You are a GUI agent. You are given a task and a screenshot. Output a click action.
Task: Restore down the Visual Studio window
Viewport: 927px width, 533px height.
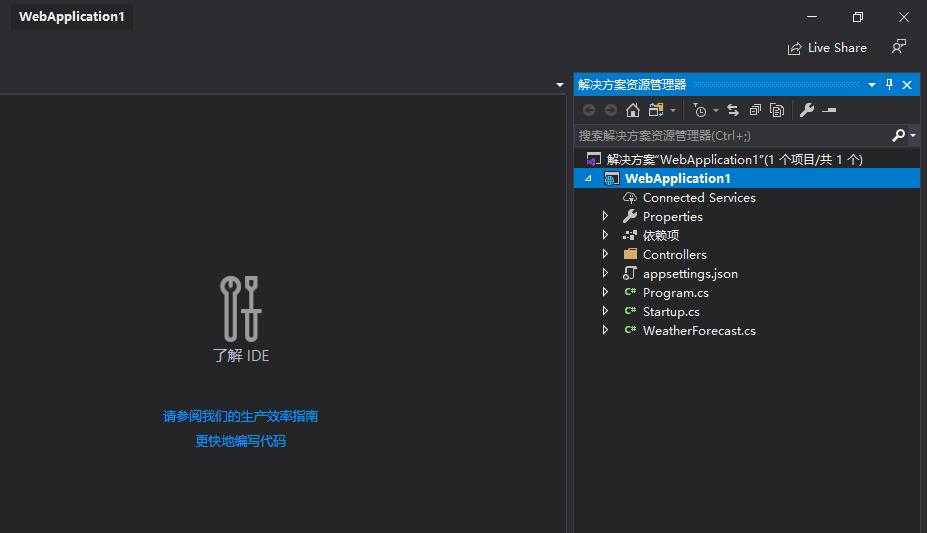[x=858, y=17]
